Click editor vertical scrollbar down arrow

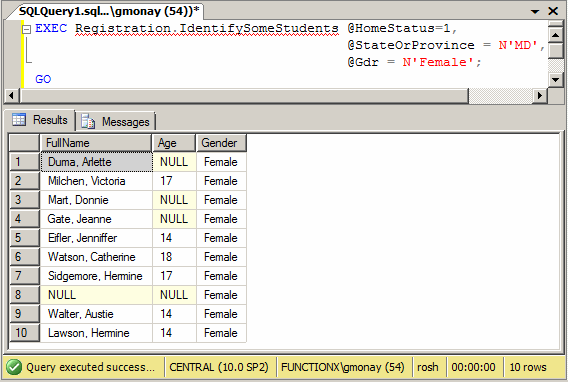point(555,79)
